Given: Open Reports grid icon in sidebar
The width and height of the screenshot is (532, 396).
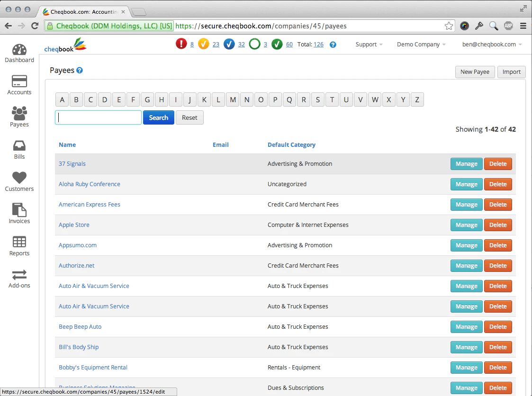Looking at the screenshot, I should 19,242.
